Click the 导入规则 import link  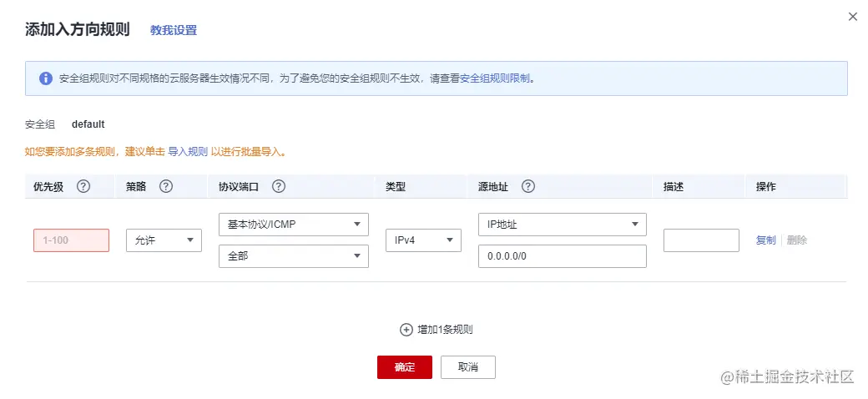pos(188,152)
